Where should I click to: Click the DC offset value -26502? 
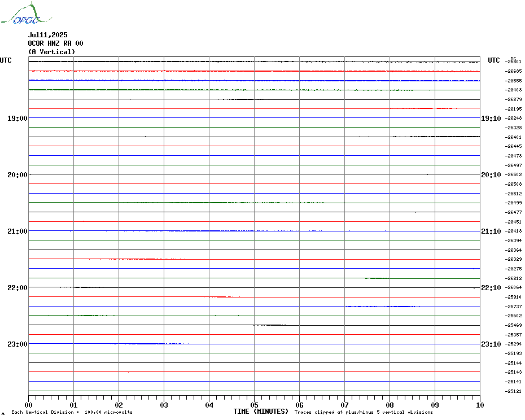(513, 174)
